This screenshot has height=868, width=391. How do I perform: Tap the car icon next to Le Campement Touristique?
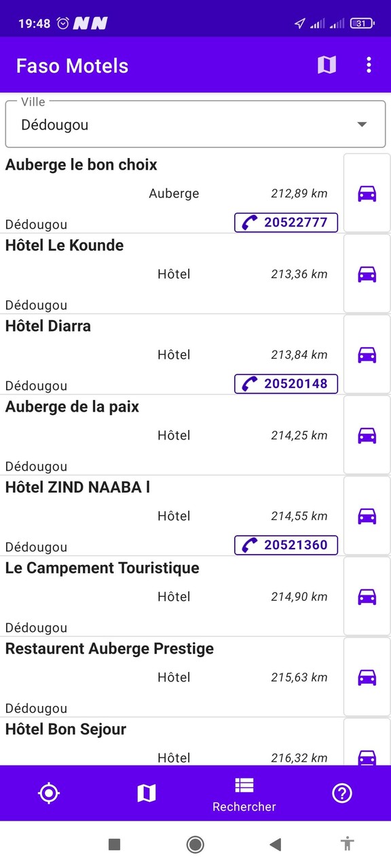(367, 597)
